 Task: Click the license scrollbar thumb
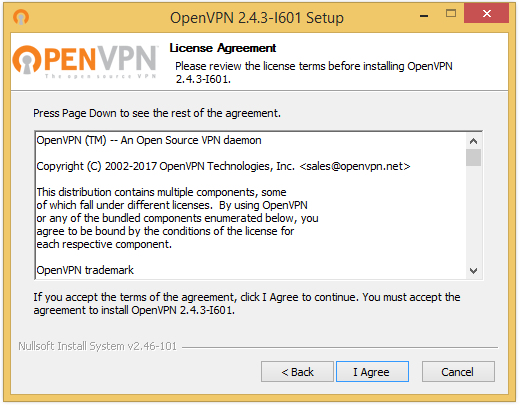click(473, 157)
